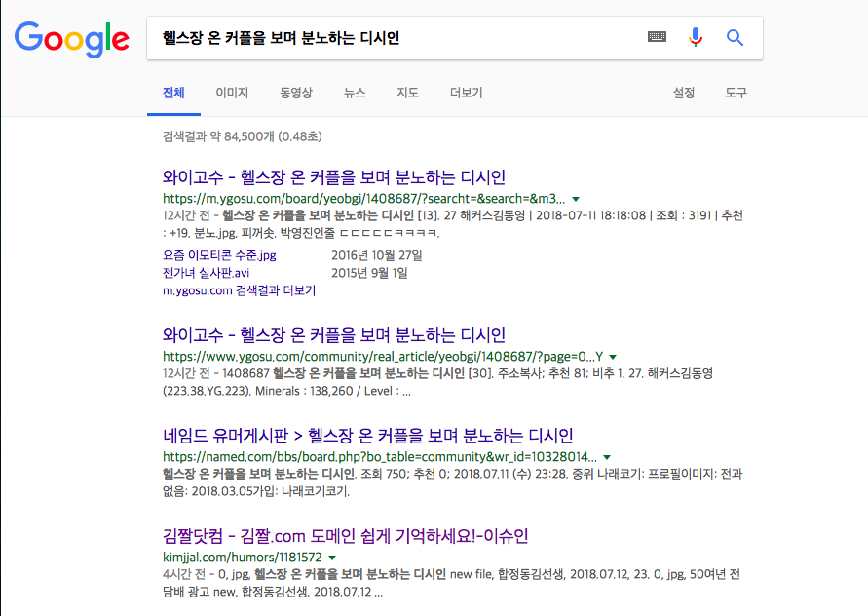
Task: Expand dropdown arrow beside www.ygosu.com URL
Action: 613,357
